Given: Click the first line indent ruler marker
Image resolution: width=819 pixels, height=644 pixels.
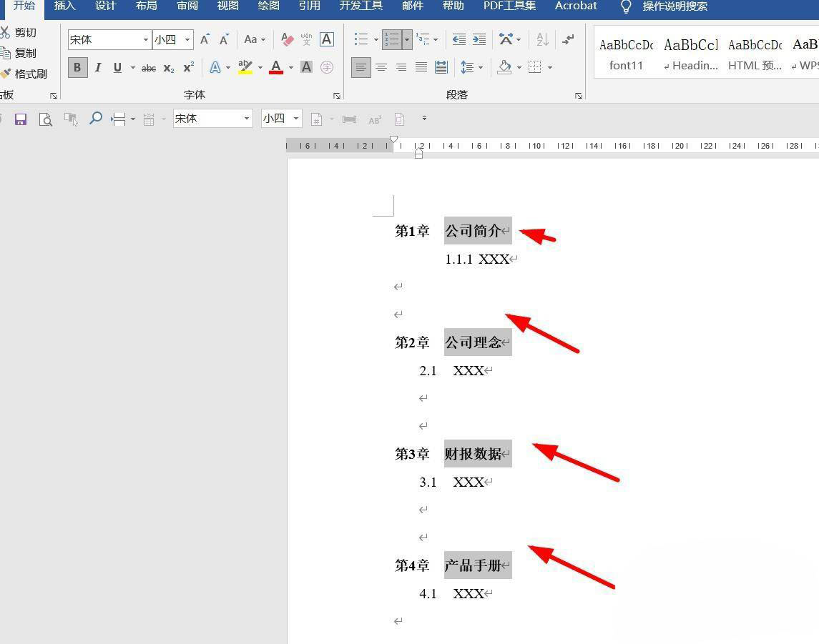Looking at the screenshot, I should (394, 139).
